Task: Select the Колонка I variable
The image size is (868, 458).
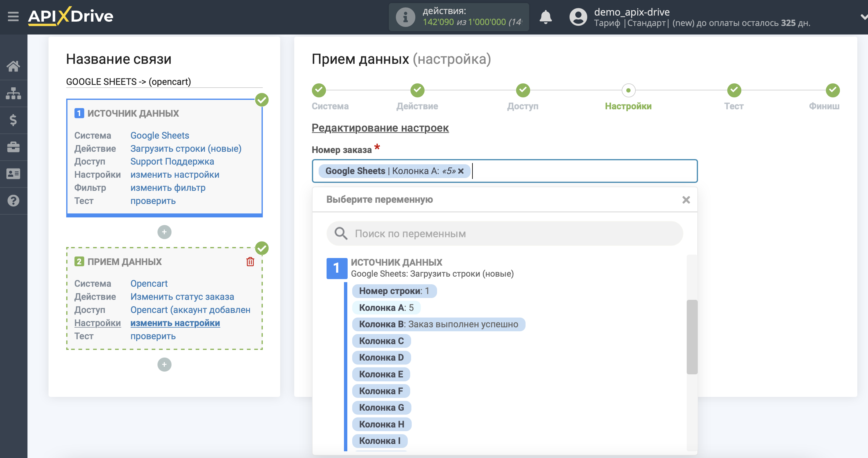Action: pos(380,441)
